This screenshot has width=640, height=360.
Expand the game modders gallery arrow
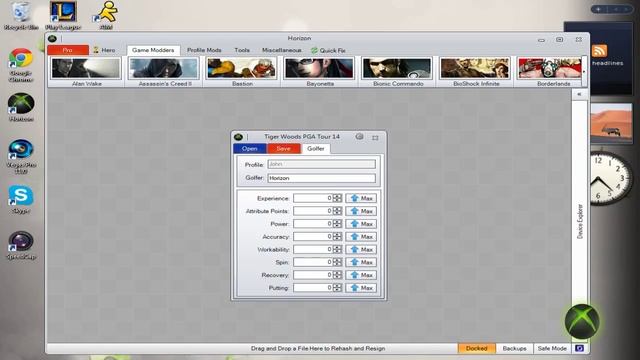pyautogui.click(x=584, y=72)
